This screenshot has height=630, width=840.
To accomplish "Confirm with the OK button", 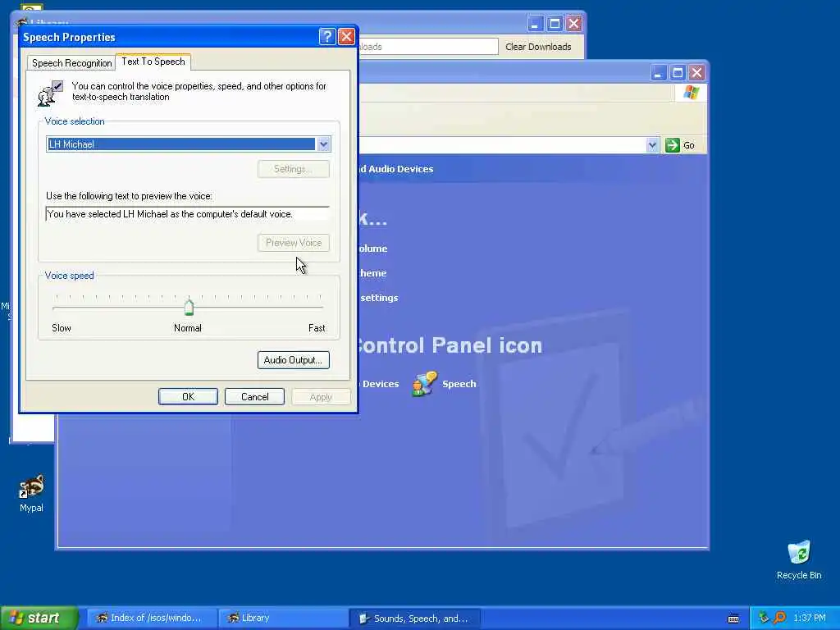I will [188, 396].
